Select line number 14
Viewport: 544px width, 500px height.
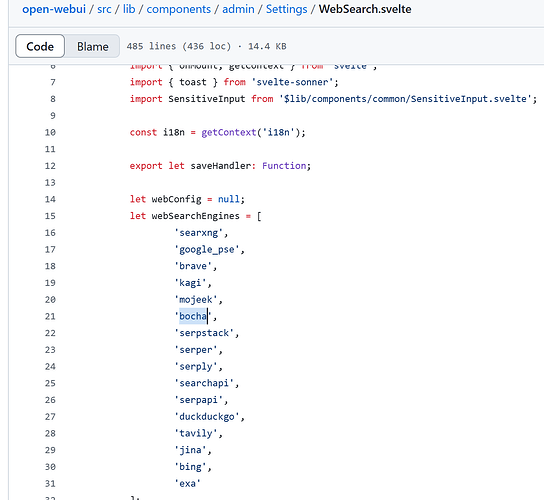pyautogui.click(x=50, y=199)
